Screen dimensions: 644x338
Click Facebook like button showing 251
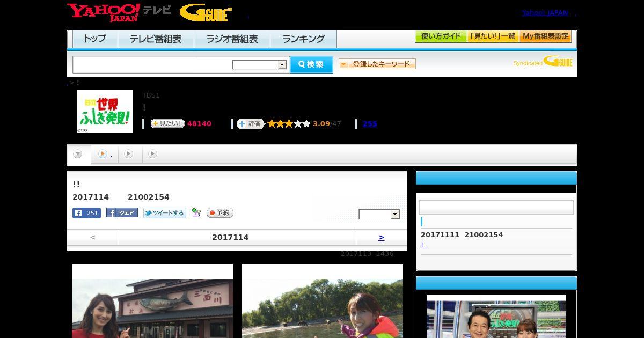pos(86,213)
